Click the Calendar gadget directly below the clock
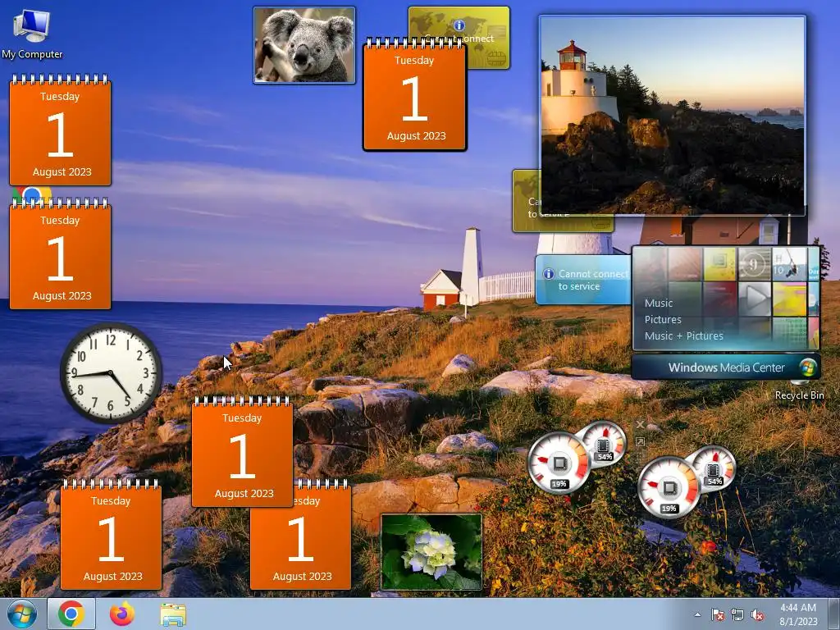The height and width of the screenshot is (630, 840). click(111, 535)
